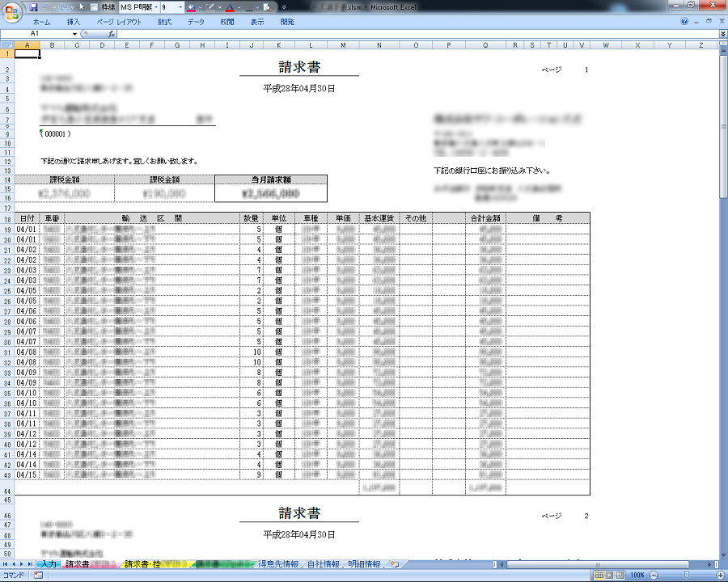The height and width of the screenshot is (582, 728).
Task: Open the font size dropdown
Action: click(180, 6)
